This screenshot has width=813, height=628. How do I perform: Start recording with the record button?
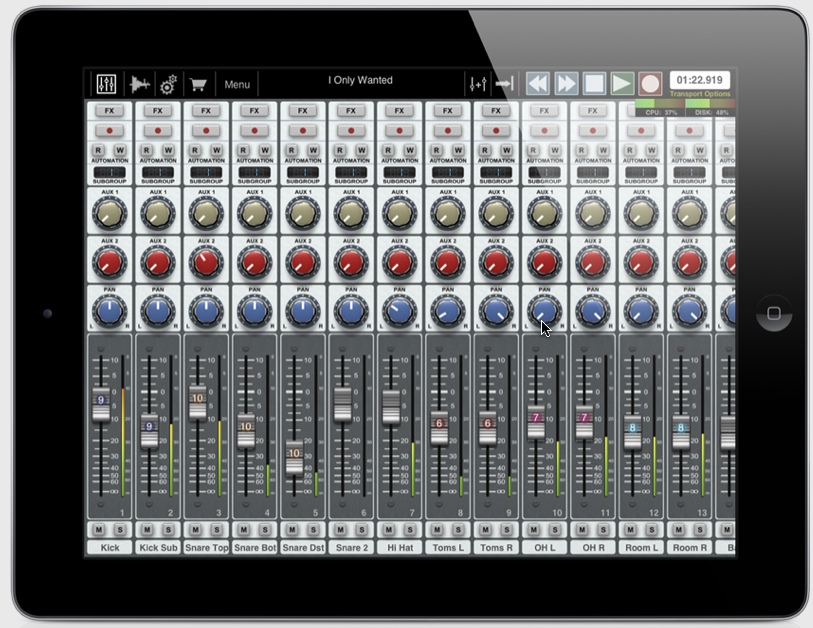(650, 83)
